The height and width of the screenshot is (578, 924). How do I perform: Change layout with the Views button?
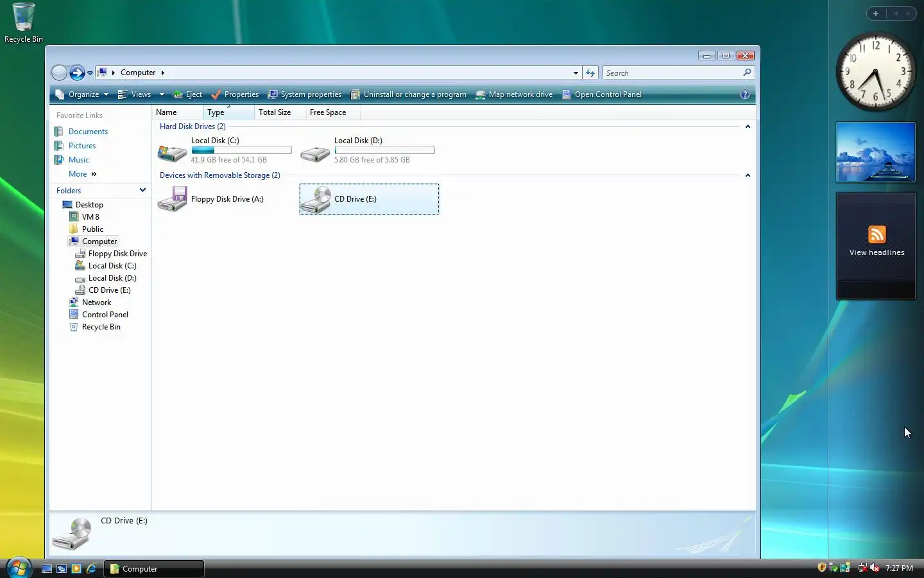[135, 94]
